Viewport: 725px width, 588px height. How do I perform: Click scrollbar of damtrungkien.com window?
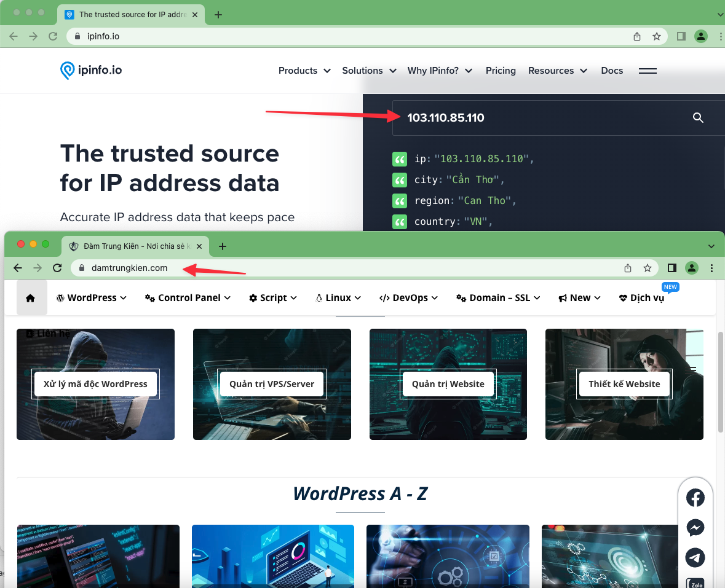720,382
